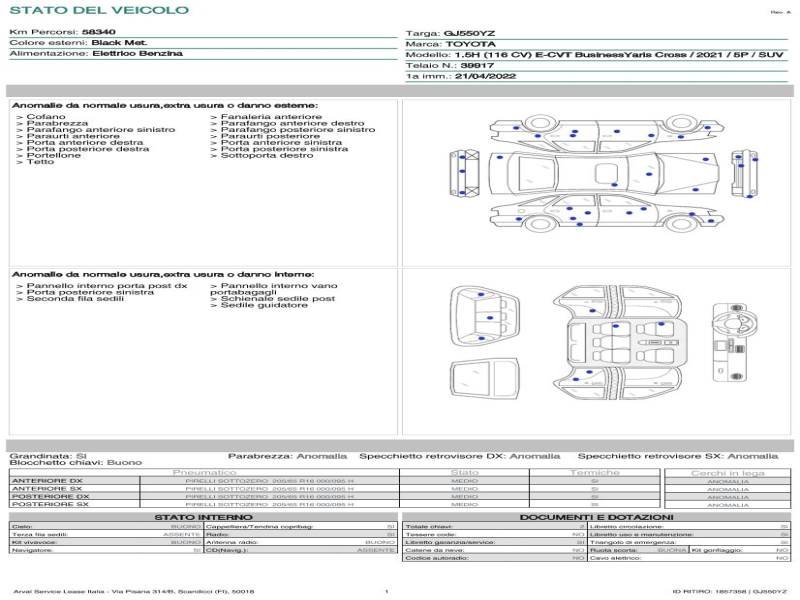
Task: Click the Pneumatico column header
Action: 205,472
